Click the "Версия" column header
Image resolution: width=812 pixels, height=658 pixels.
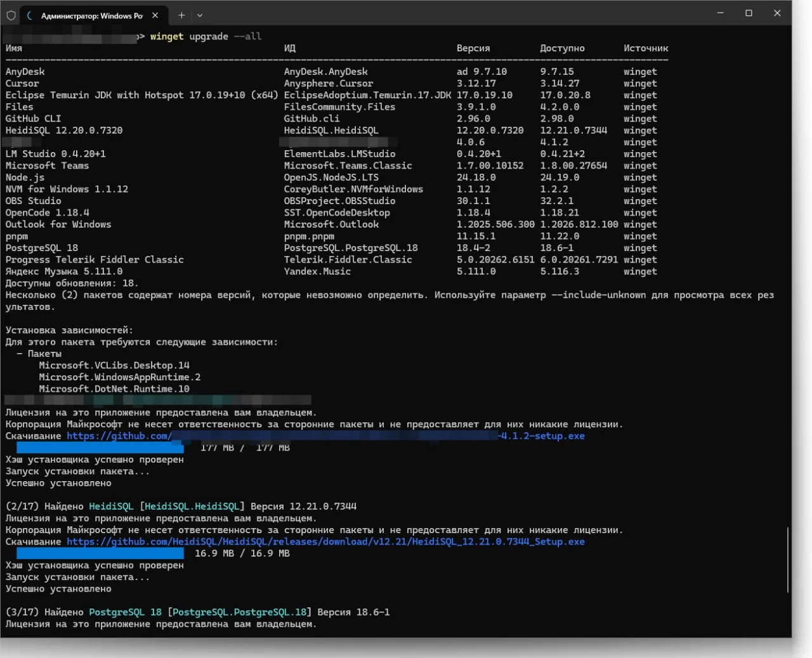click(x=473, y=48)
